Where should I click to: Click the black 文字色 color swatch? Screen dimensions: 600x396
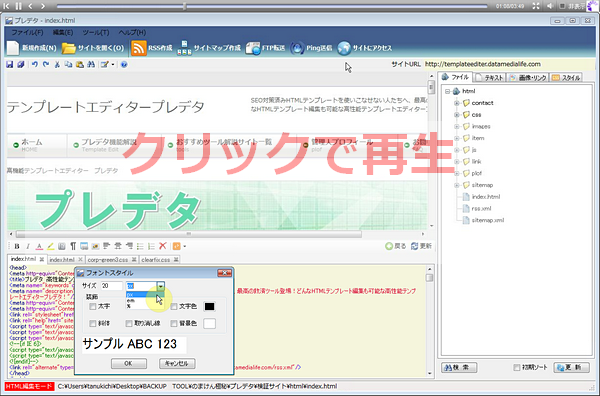[x=209, y=306]
